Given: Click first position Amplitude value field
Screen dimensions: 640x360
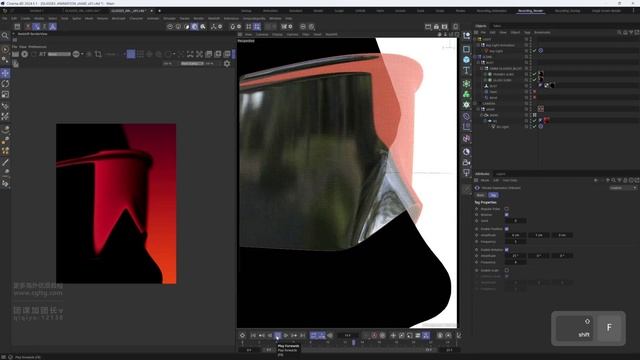Looking at the screenshot, I should 516,235.
